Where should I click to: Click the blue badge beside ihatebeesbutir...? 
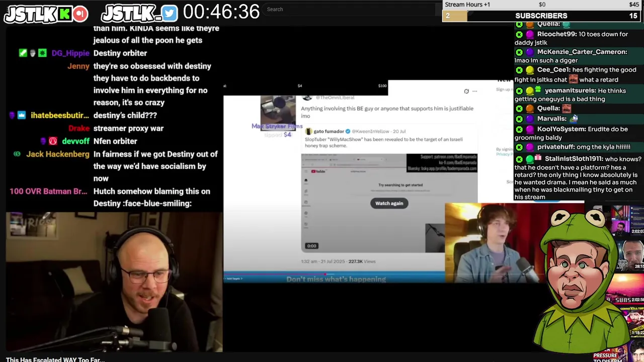[22, 115]
